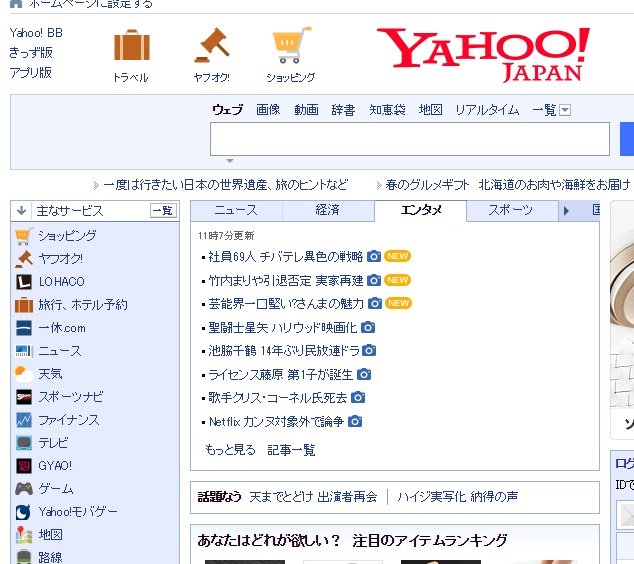634x564 pixels.
Task: Collapse 主なサービス with the down arrow
Action: [x=21, y=210]
